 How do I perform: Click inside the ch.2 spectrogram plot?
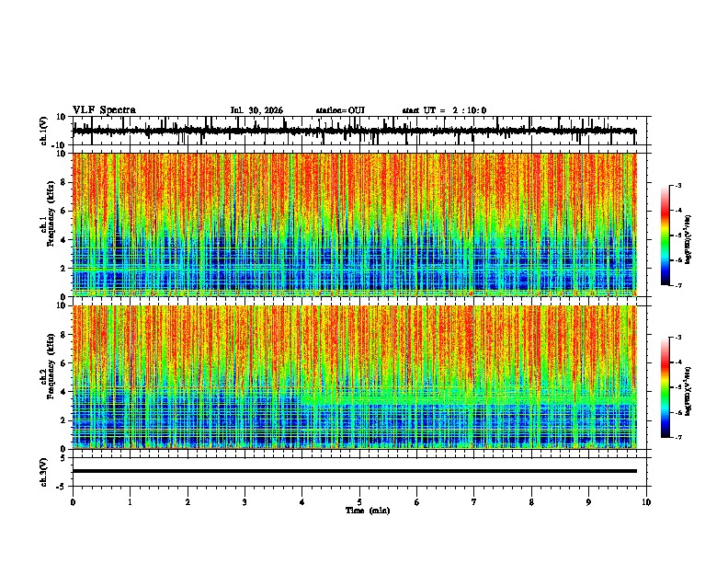[354, 377]
